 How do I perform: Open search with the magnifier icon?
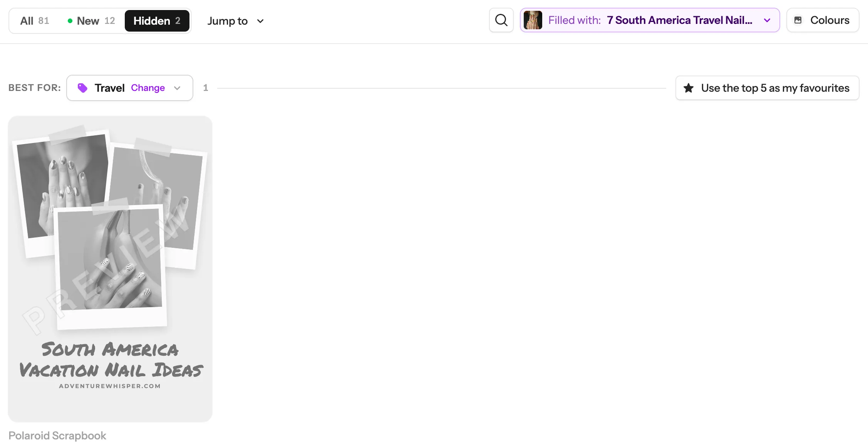[501, 20]
